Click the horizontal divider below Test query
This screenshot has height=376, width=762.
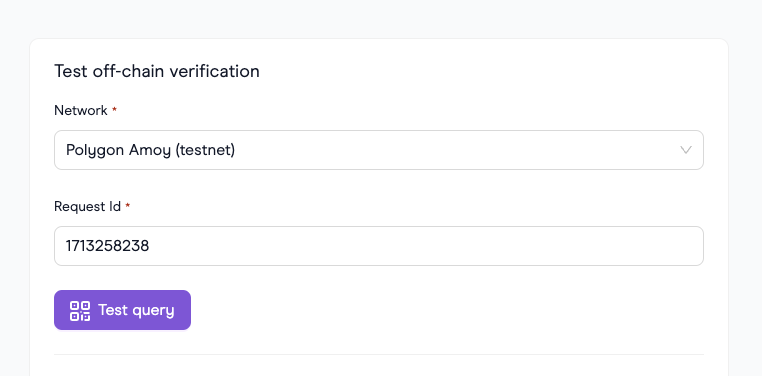[379, 354]
